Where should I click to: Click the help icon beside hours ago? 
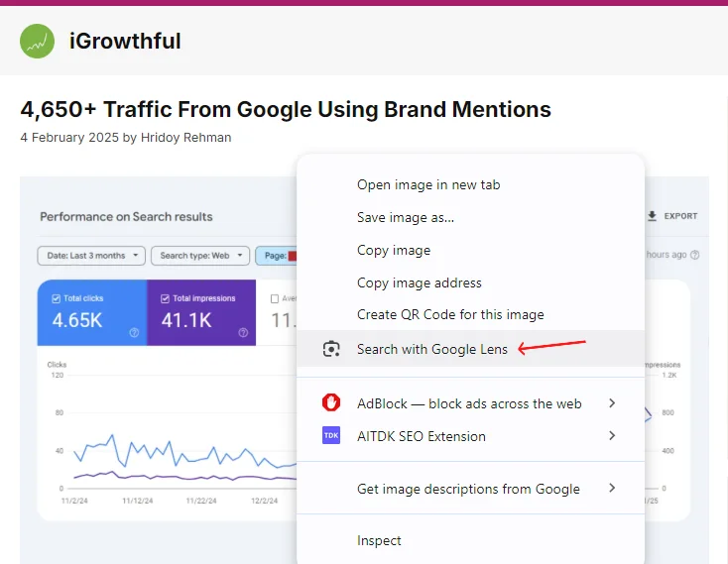tap(695, 255)
